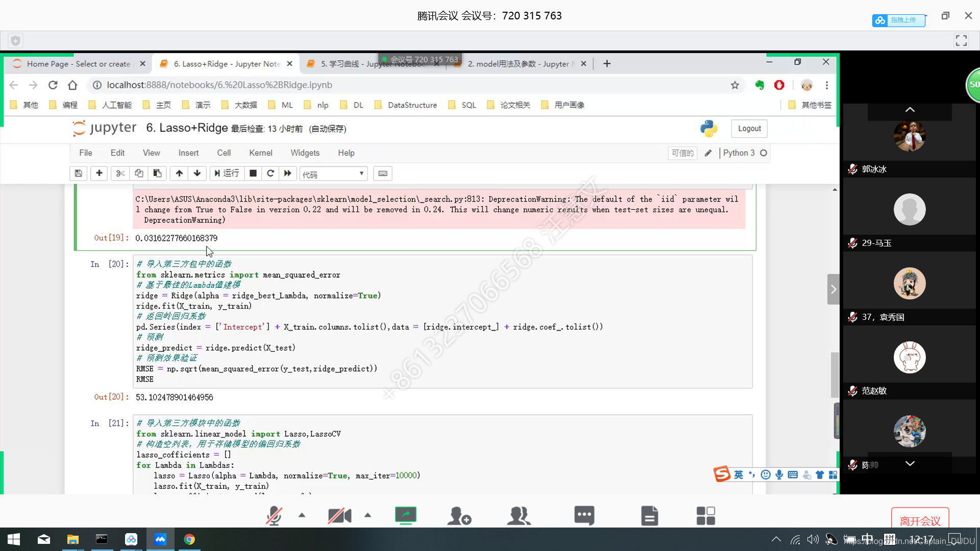Image resolution: width=980 pixels, height=551 pixels.
Task: Select the code cell type dropdown
Action: pyautogui.click(x=332, y=173)
